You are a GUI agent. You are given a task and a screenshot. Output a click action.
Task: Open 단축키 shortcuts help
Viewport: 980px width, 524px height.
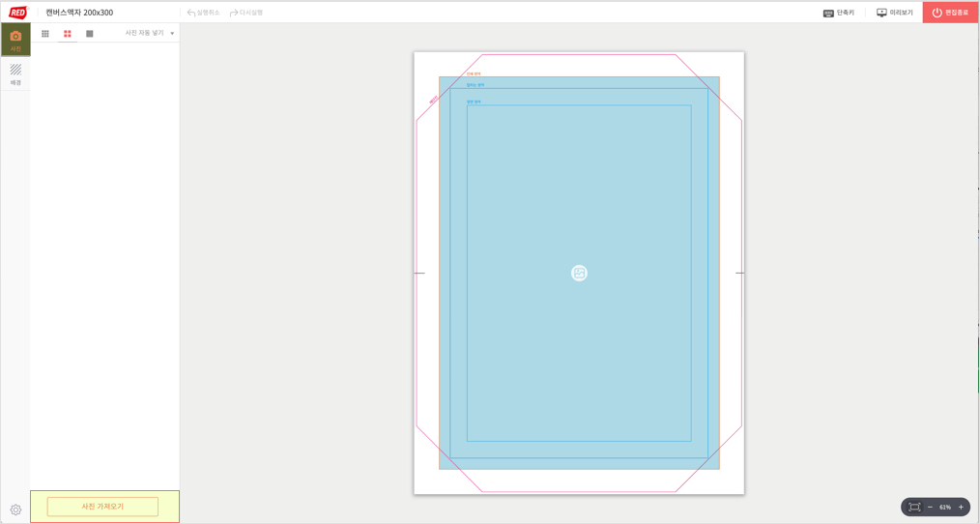(x=839, y=13)
